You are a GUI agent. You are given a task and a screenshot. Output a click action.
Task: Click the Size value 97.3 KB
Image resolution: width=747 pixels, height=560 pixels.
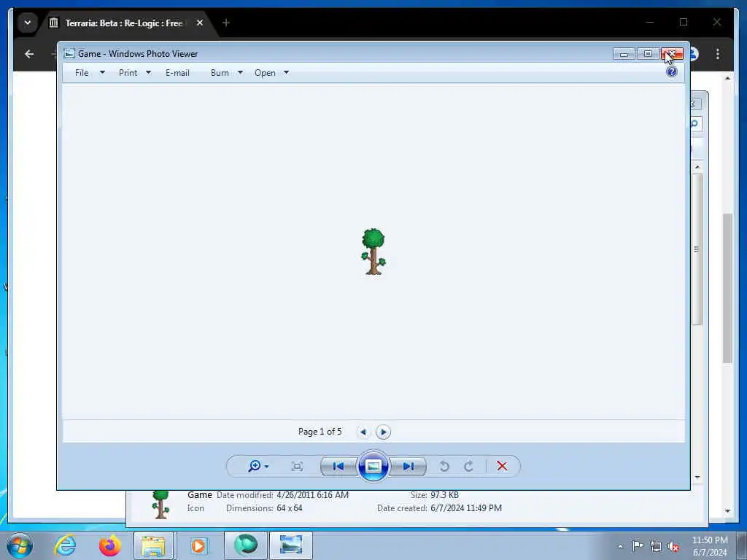pos(444,495)
